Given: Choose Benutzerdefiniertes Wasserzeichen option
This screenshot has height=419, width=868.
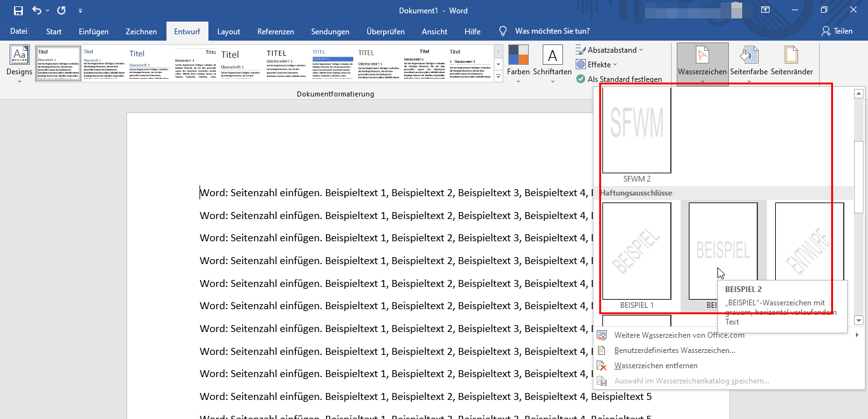Looking at the screenshot, I should [x=674, y=350].
